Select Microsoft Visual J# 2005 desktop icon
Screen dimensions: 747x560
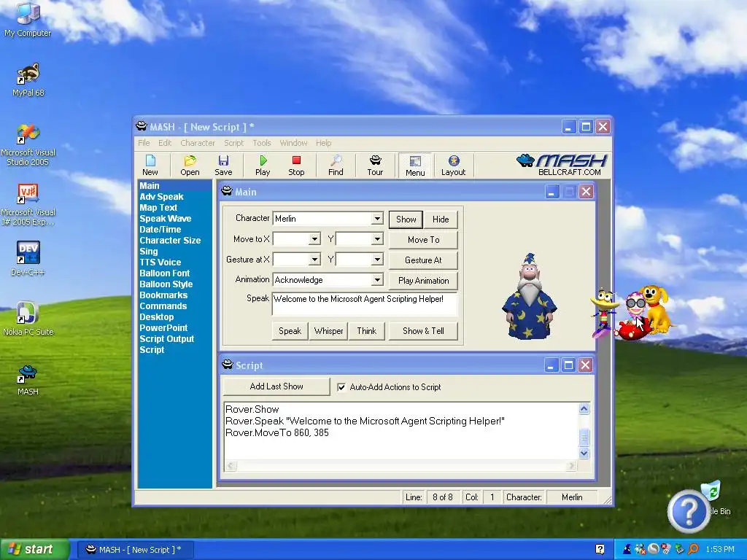(x=28, y=204)
